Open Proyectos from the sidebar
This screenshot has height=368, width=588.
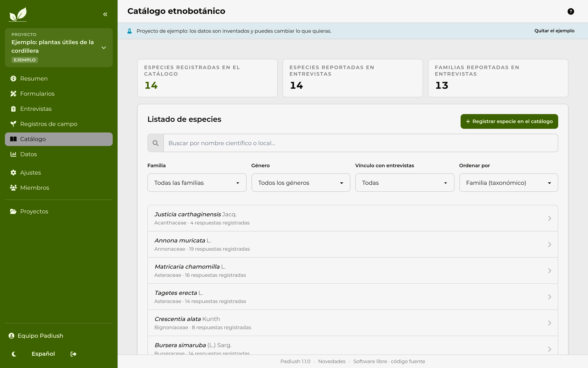click(x=59, y=212)
